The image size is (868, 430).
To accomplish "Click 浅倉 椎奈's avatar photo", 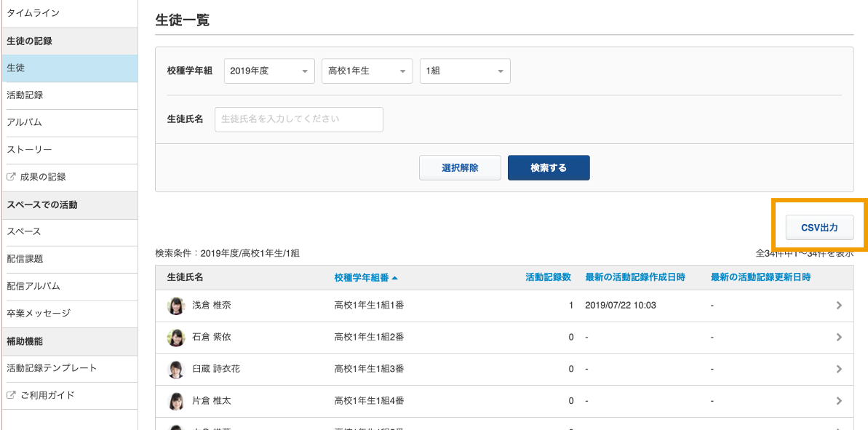I will (176, 306).
